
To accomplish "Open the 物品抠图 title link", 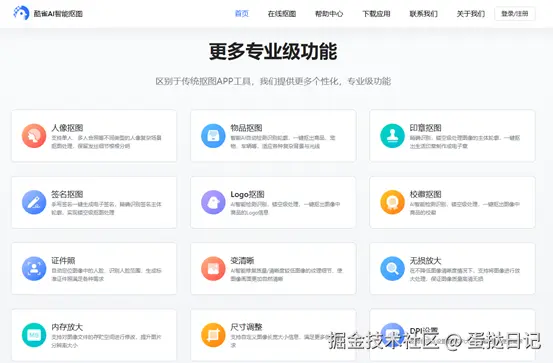I will 246,128.
